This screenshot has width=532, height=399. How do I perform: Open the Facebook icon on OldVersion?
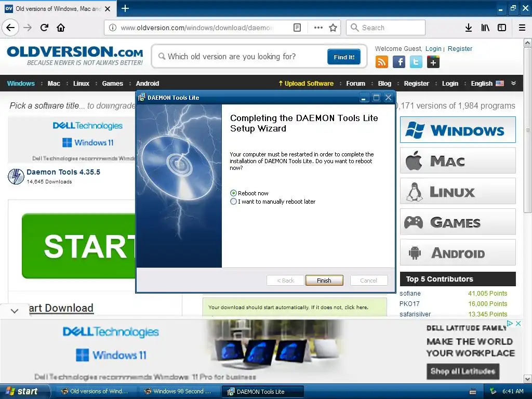pos(399,62)
